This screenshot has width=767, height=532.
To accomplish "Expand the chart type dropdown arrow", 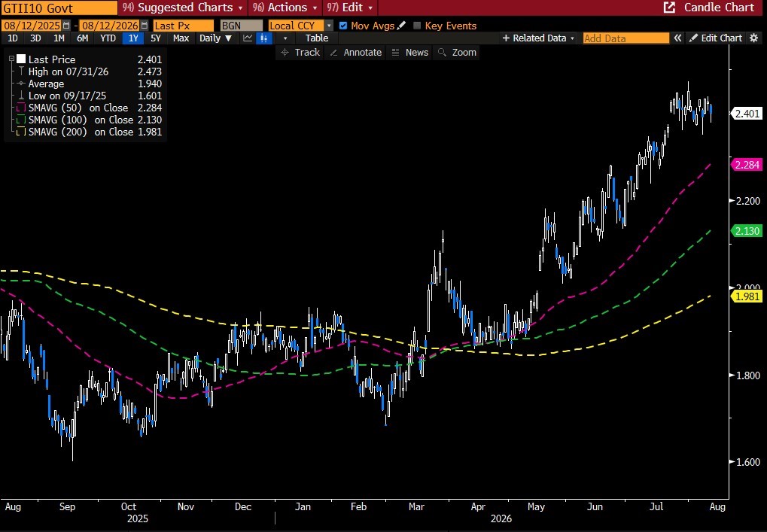I will coord(285,38).
